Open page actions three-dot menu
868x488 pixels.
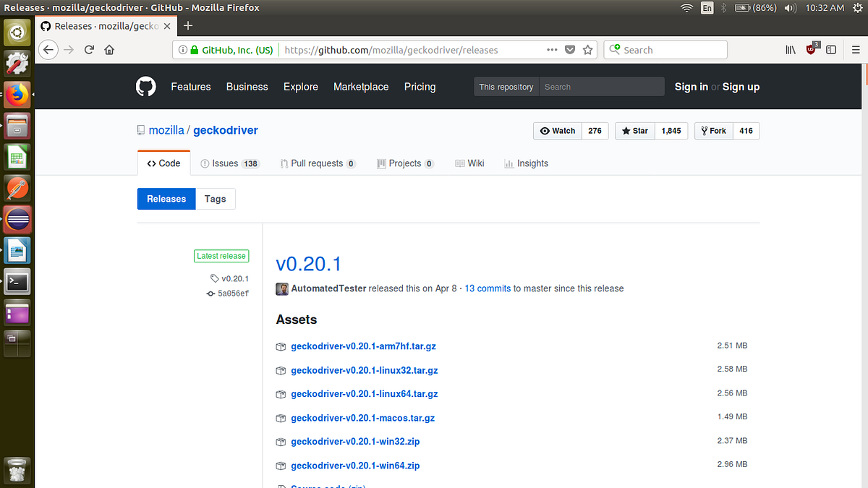(552, 50)
